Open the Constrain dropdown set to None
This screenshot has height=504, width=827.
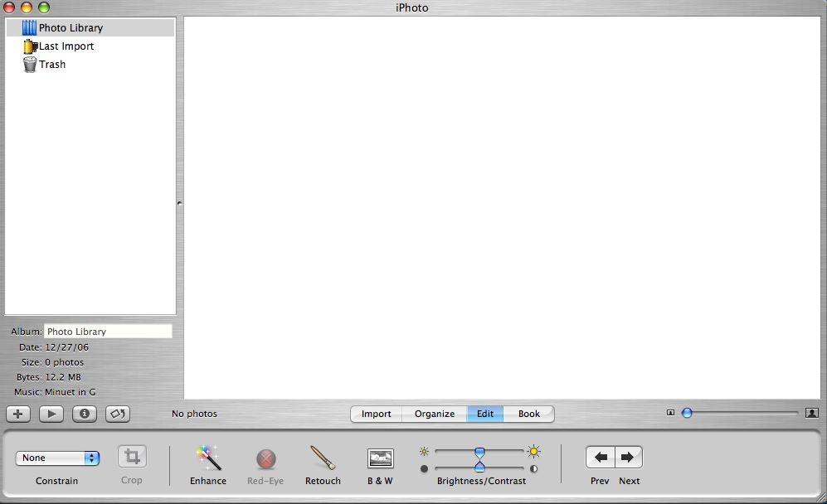coord(57,458)
